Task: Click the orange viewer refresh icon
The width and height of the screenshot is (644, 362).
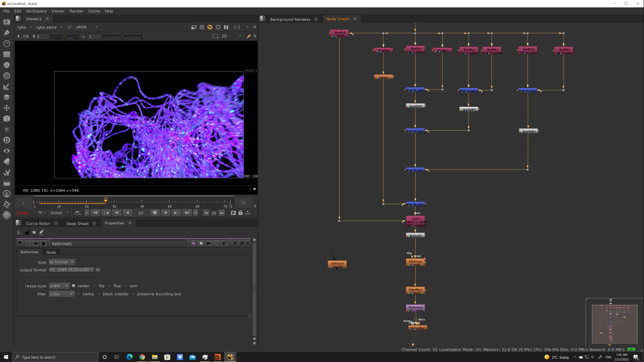Action: [x=210, y=27]
